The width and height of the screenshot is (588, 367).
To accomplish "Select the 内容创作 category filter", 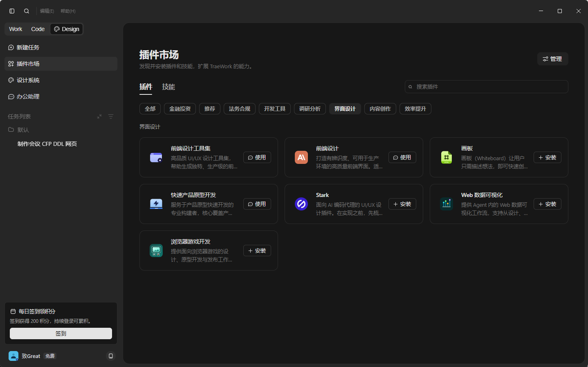I will (x=380, y=109).
